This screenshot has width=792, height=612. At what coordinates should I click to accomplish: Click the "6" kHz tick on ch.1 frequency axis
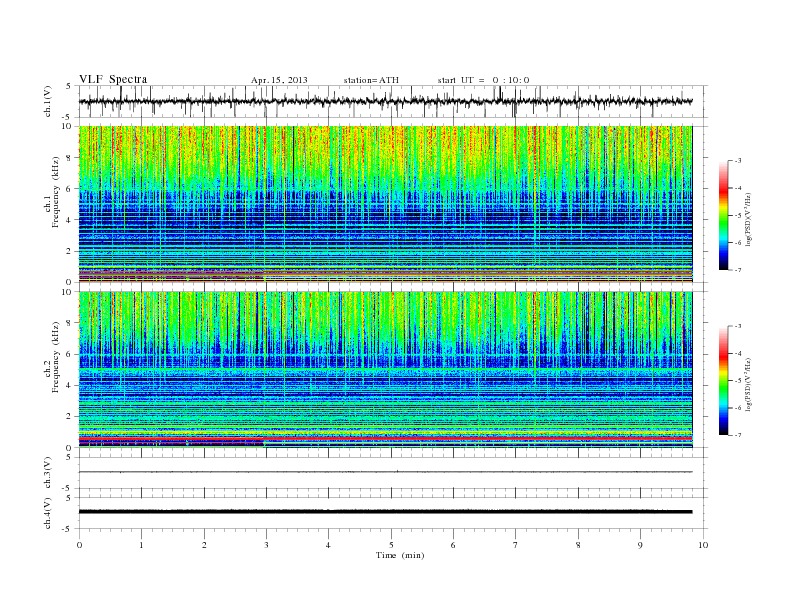pos(69,188)
